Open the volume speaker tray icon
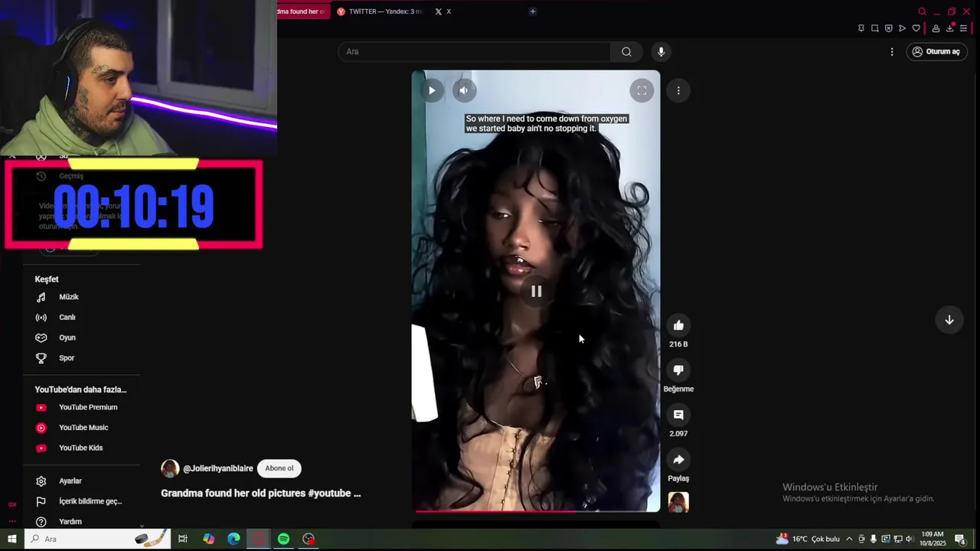Screen dimensions: 980x551 (x=910, y=539)
